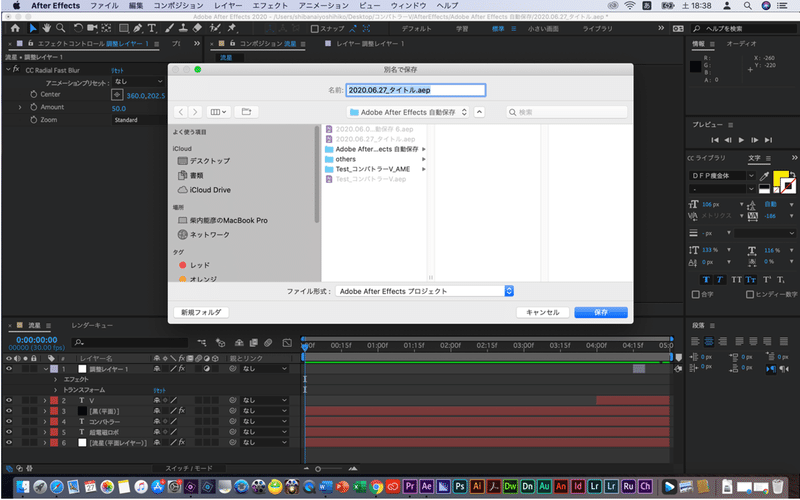Hide layer 6 流星(平面レイヤー) with eye icon
This screenshot has width=800, height=500.
click(9, 443)
